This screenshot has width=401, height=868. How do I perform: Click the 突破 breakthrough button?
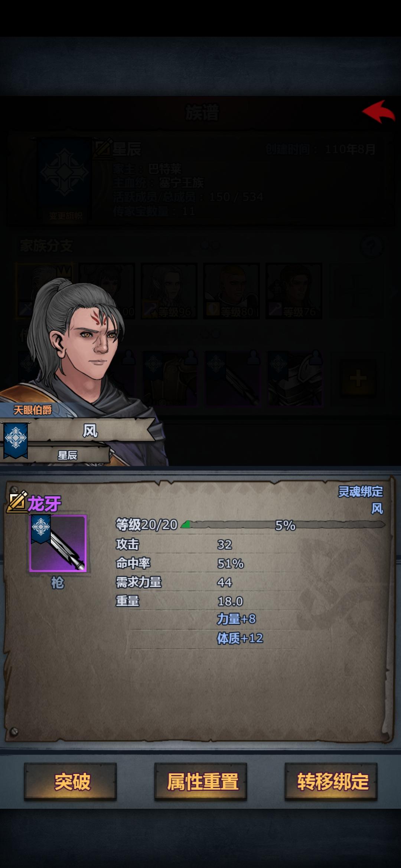pyautogui.click(x=71, y=782)
